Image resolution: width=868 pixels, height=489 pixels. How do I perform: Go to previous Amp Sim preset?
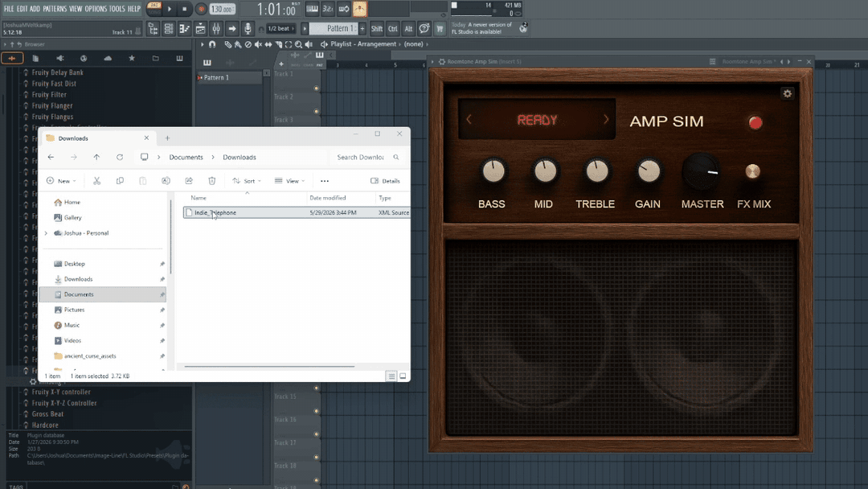click(x=469, y=120)
